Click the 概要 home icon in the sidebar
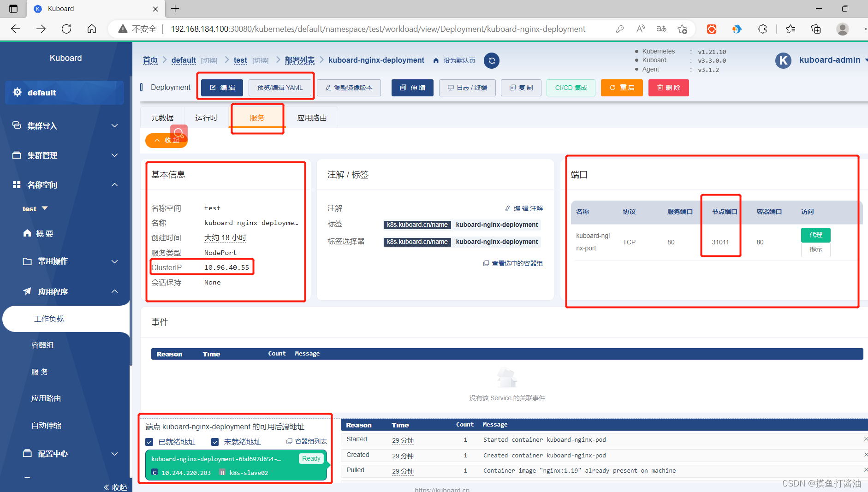Image resolution: width=868 pixels, height=492 pixels. coord(27,233)
